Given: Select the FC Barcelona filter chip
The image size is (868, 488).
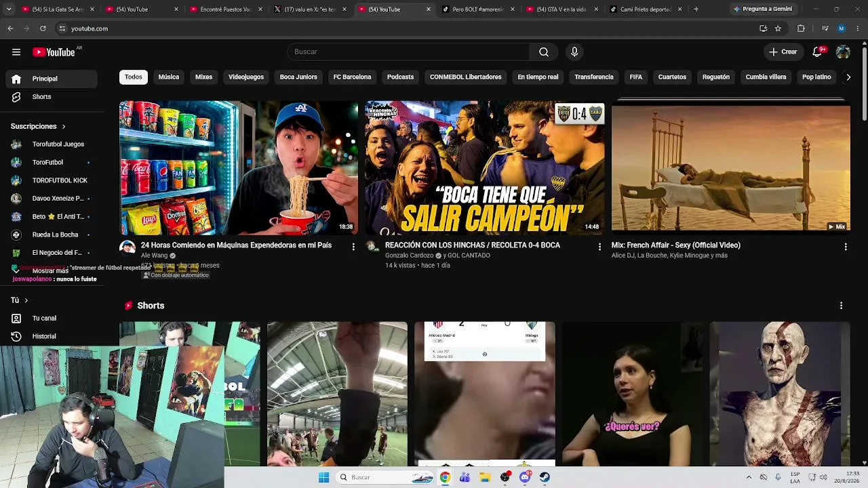Looking at the screenshot, I should click(352, 77).
